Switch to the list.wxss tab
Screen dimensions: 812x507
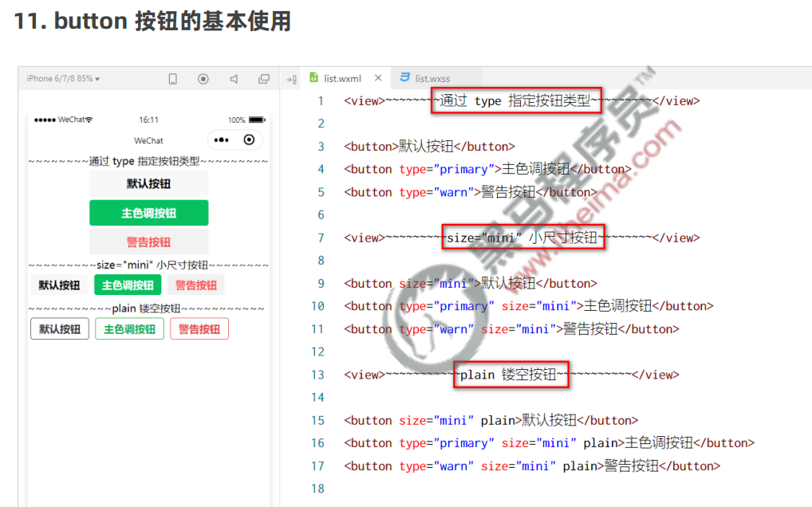pos(426,78)
